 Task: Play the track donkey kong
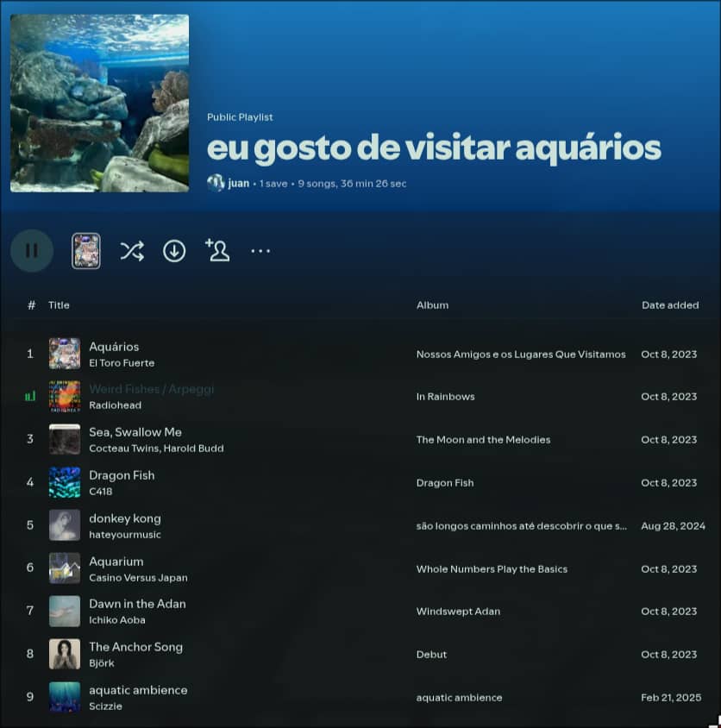125,518
